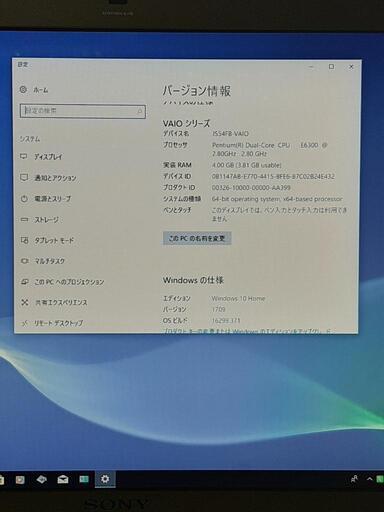This screenshot has width=384, height=512.
Task: Go to 通知とアクション settings
Action: point(55,178)
